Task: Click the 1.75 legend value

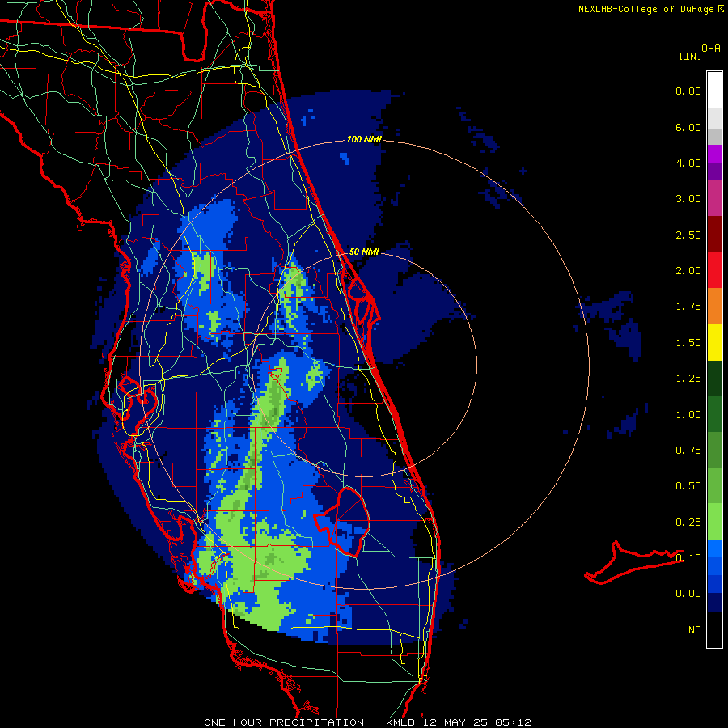Action: click(x=688, y=307)
